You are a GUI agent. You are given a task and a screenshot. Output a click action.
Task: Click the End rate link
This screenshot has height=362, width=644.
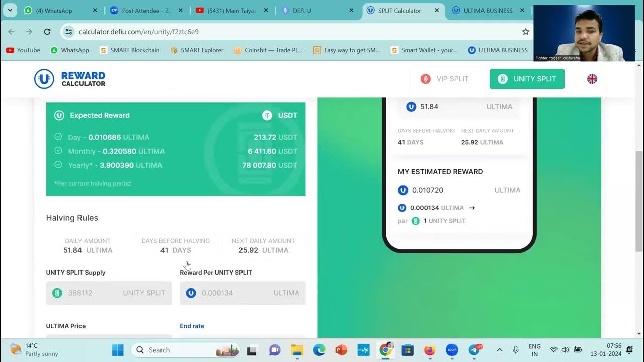(192, 326)
